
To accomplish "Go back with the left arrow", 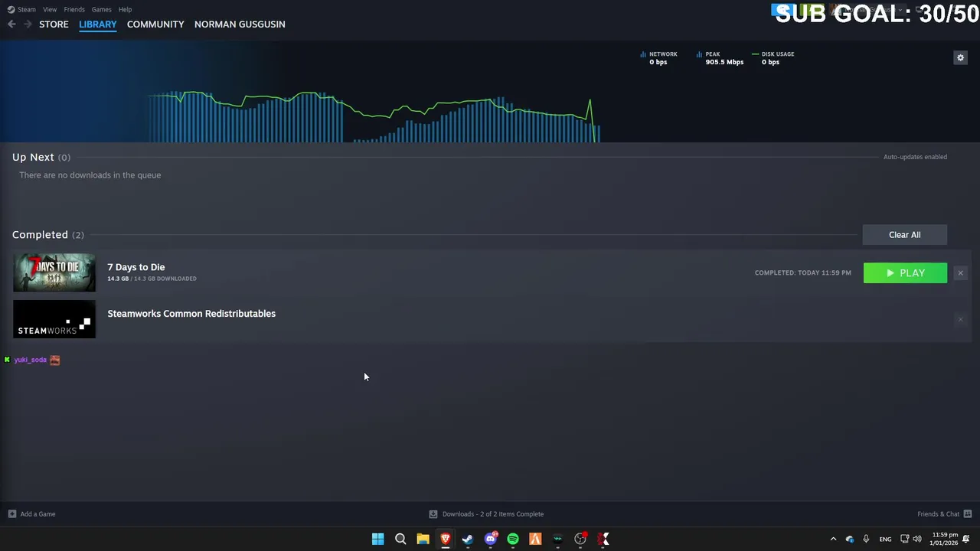I will coord(11,24).
